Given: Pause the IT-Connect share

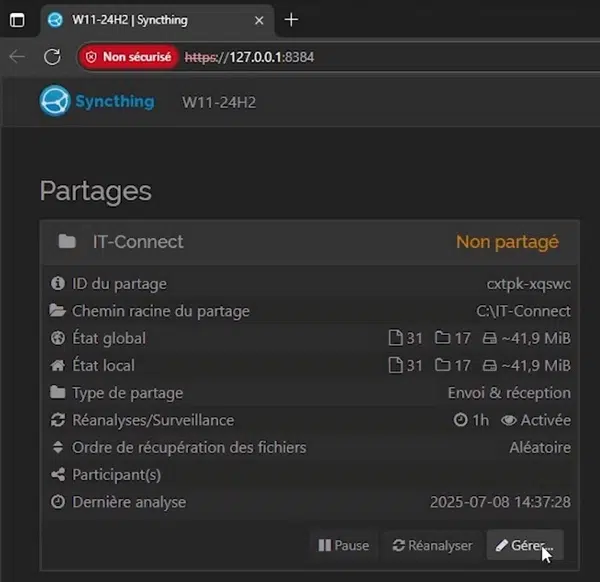Looking at the screenshot, I should pos(343,545).
